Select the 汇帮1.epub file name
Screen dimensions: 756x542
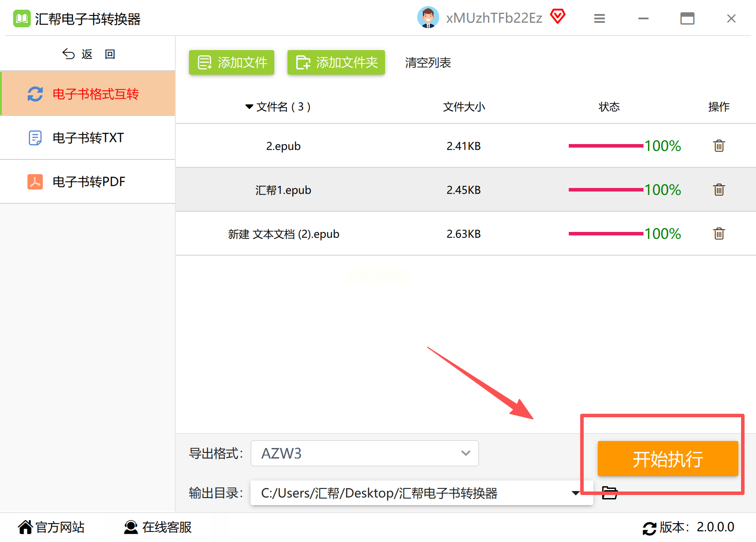[x=283, y=190]
